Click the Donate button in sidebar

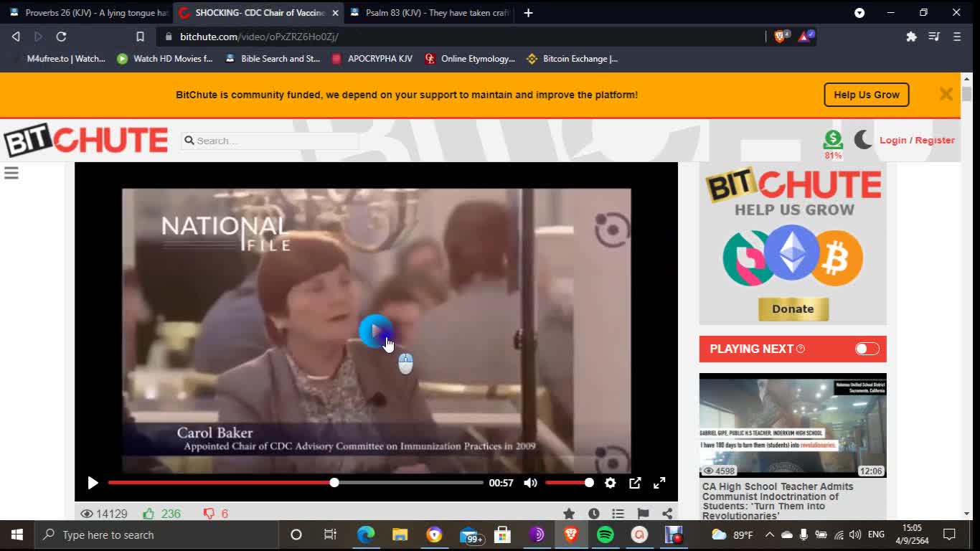[793, 309]
